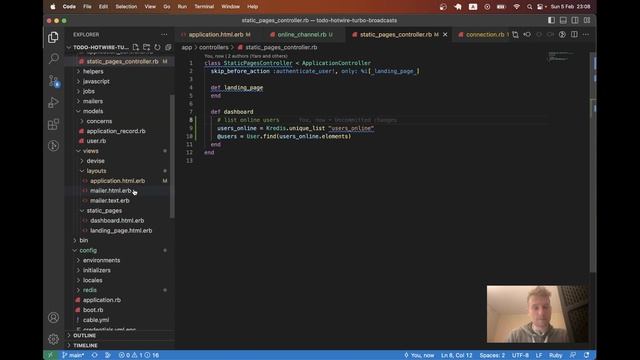This screenshot has width=640, height=360.
Task: Toggle primary side bar visibility
Action: [551, 20]
